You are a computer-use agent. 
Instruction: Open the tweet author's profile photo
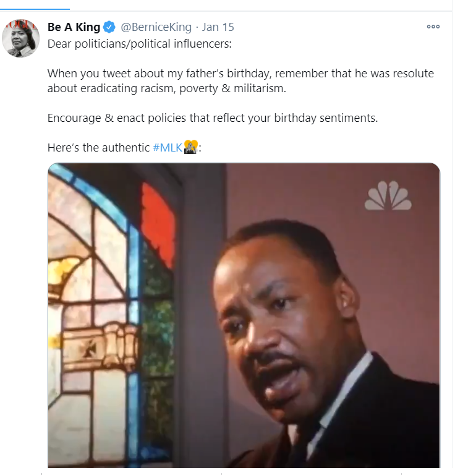[21, 38]
